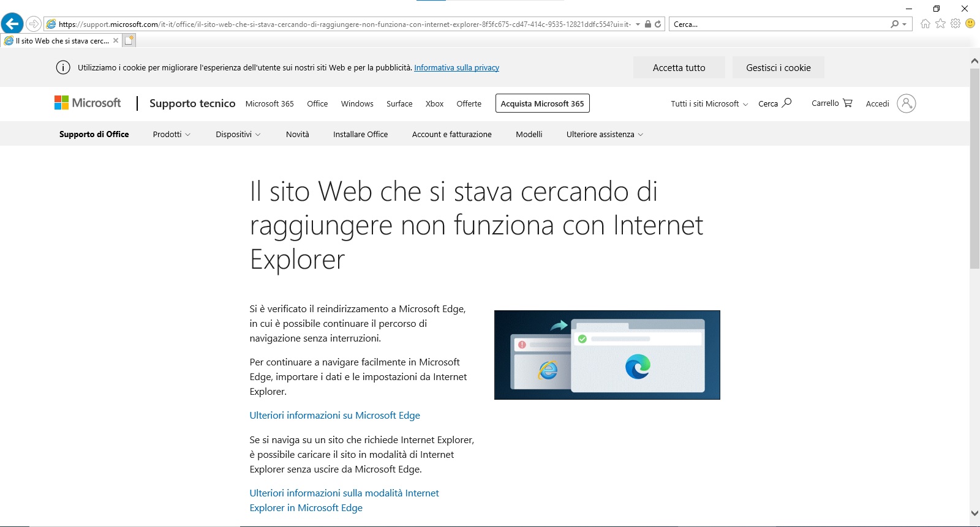Open 'Microsoft 365' nav item
This screenshot has width=980, height=527.
click(x=269, y=103)
